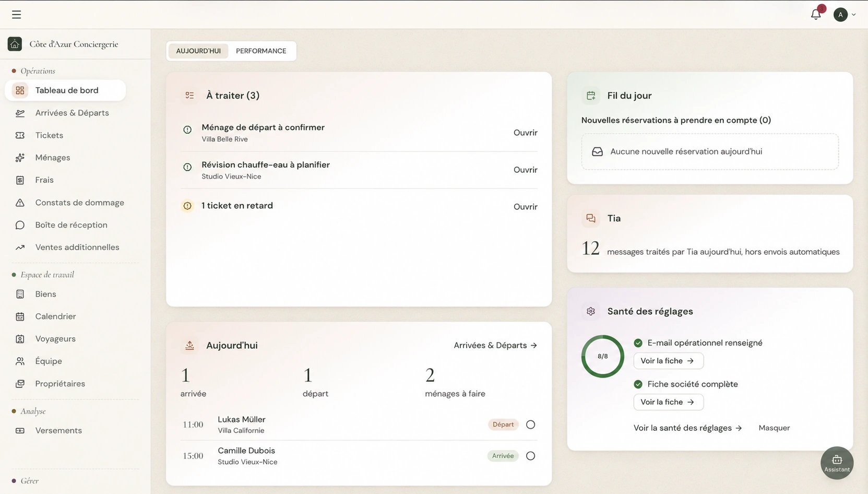
Task: Click the Aucune nouvelle réservation aujourd'hui box
Action: tap(710, 151)
